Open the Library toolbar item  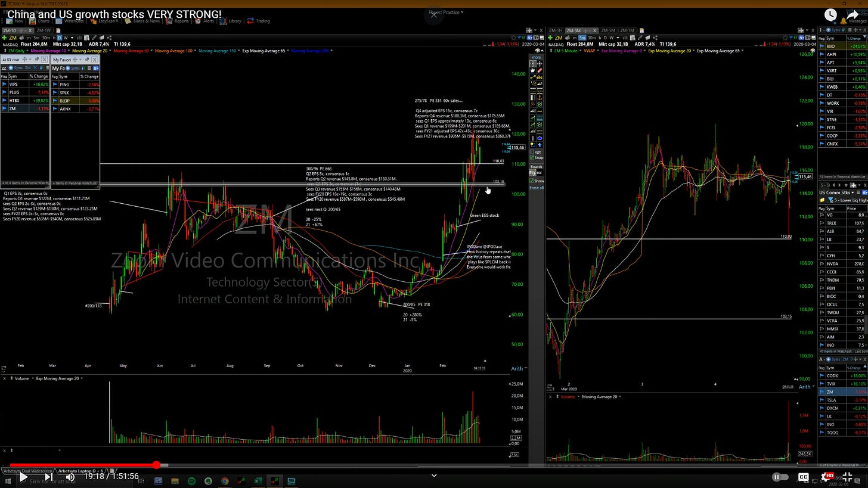[x=231, y=21]
